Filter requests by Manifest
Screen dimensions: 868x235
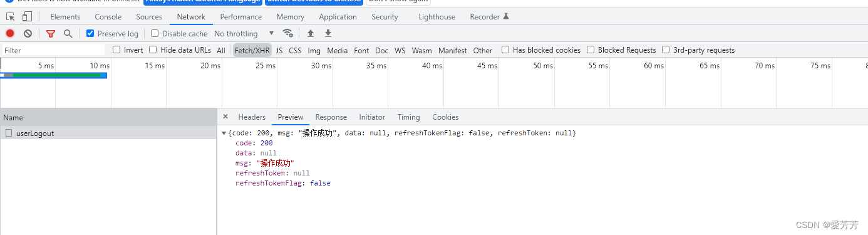click(452, 50)
